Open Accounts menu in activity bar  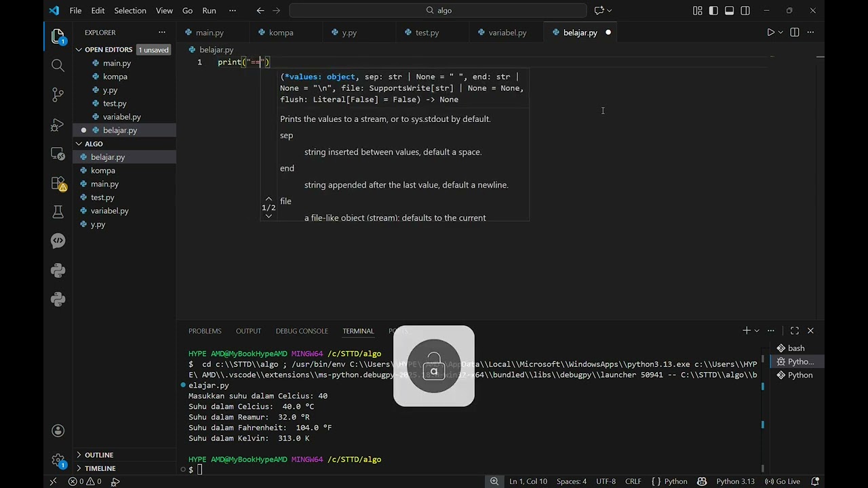pos(58,430)
